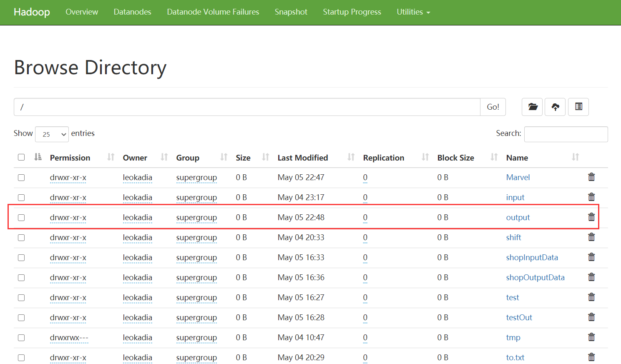Open the shift directory link
This screenshot has height=364, width=621.
[514, 237]
